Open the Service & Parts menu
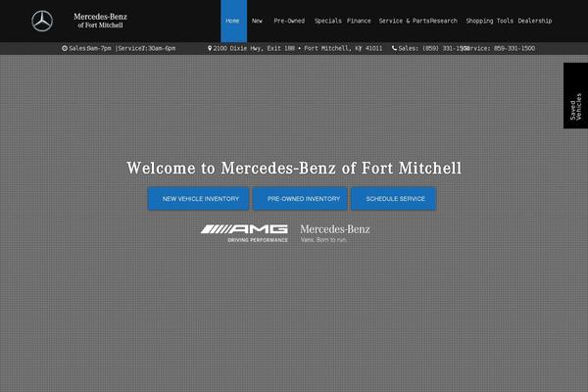588x392 pixels. [404, 21]
